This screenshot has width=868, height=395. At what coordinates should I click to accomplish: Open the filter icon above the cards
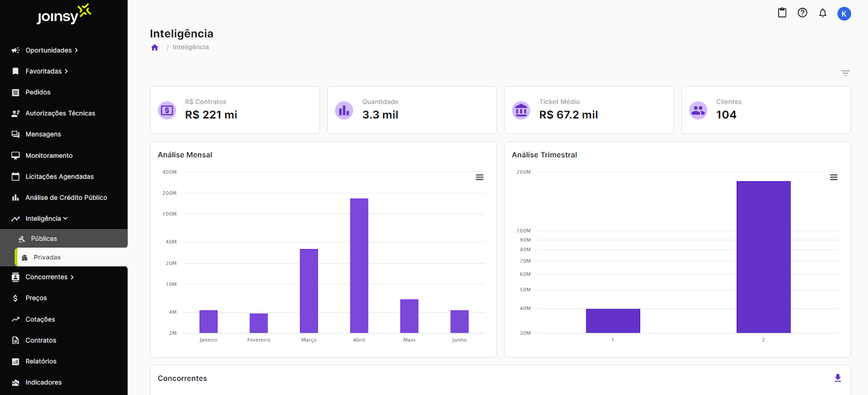point(845,73)
